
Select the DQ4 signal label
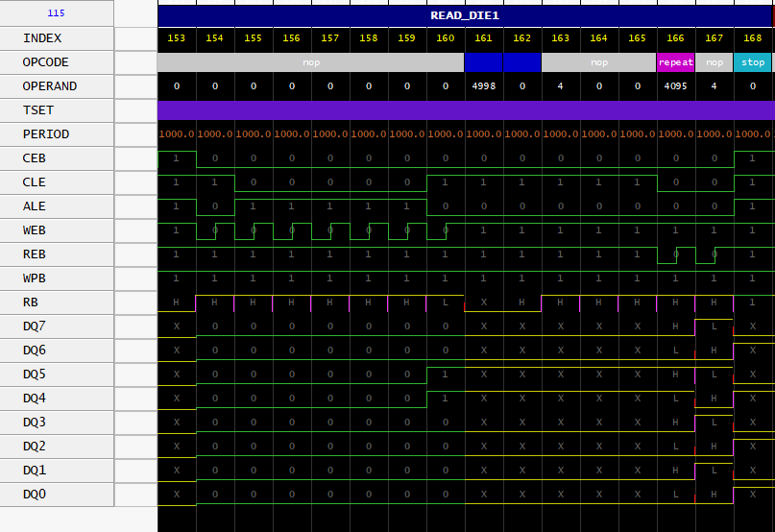click(x=57, y=398)
